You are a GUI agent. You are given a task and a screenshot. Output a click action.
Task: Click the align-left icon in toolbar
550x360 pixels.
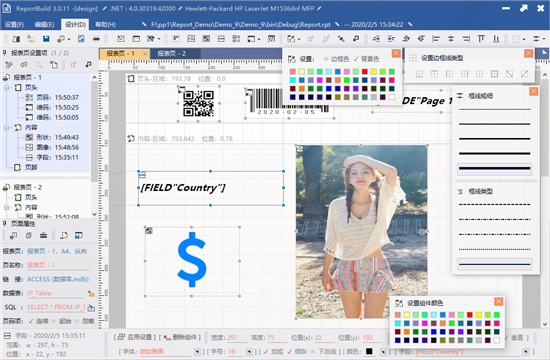[x=436, y=39]
